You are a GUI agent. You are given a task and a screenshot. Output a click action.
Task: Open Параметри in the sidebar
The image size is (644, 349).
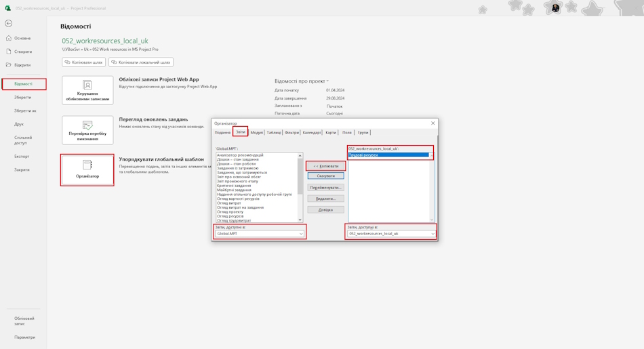click(x=24, y=337)
